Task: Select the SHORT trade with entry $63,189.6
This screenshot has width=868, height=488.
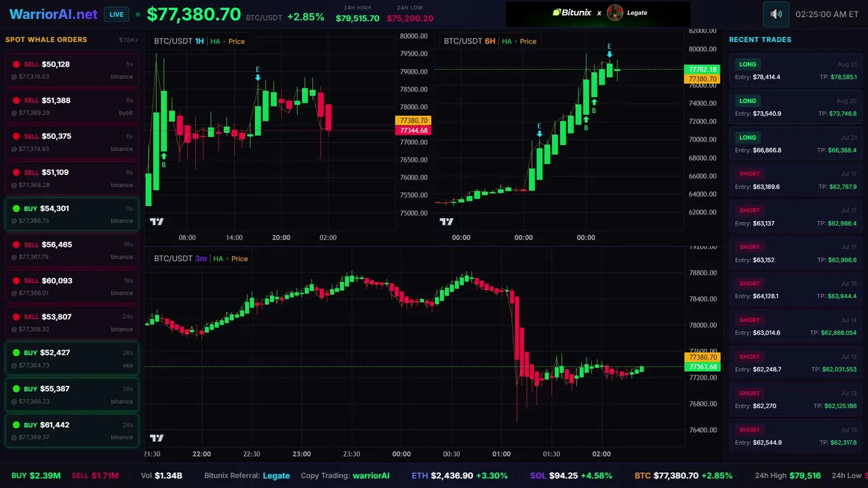Action: [795, 180]
